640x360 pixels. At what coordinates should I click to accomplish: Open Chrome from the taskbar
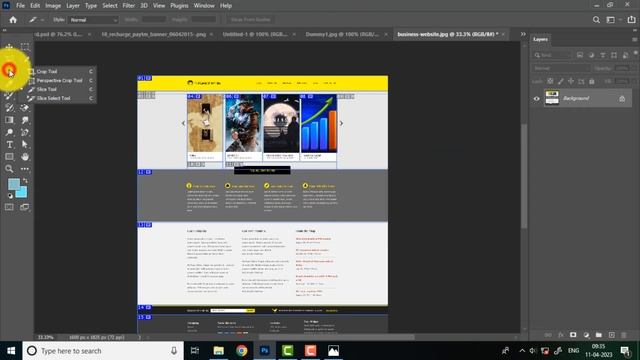241,351
